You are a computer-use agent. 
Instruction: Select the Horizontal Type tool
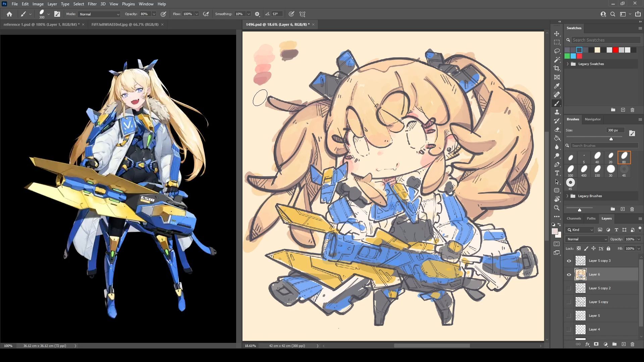point(557,173)
